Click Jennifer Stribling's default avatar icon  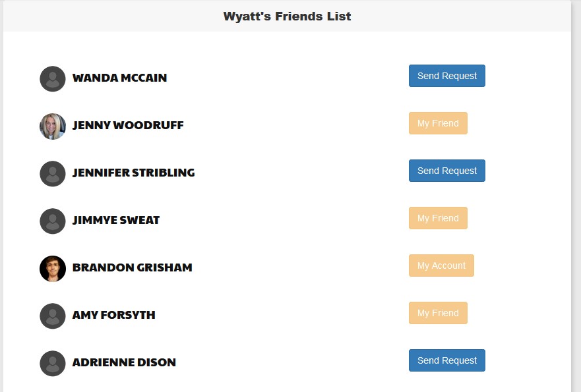53,174
